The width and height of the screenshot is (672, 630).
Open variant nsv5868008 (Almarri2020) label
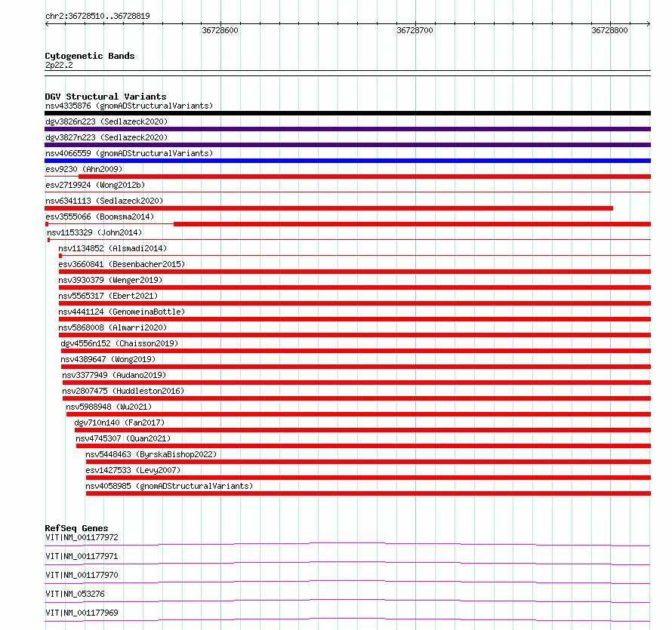click(x=113, y=327)
